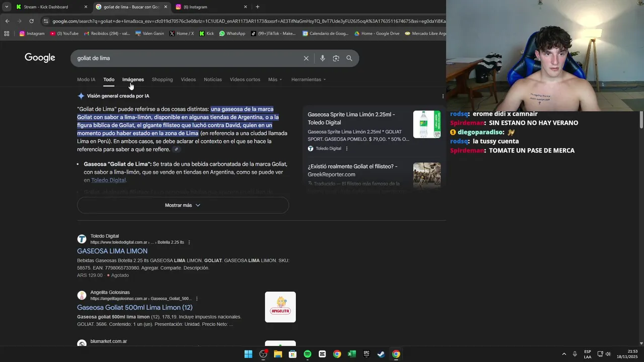Open the AI overview three-dot options
The width and height of the screenshot is (644, 362).
443,96
